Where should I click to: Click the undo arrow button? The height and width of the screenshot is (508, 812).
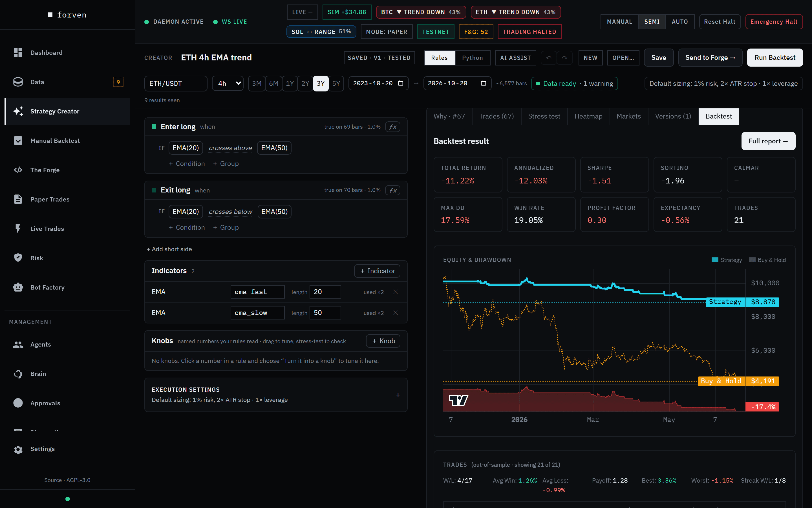[x=549, y=58]
